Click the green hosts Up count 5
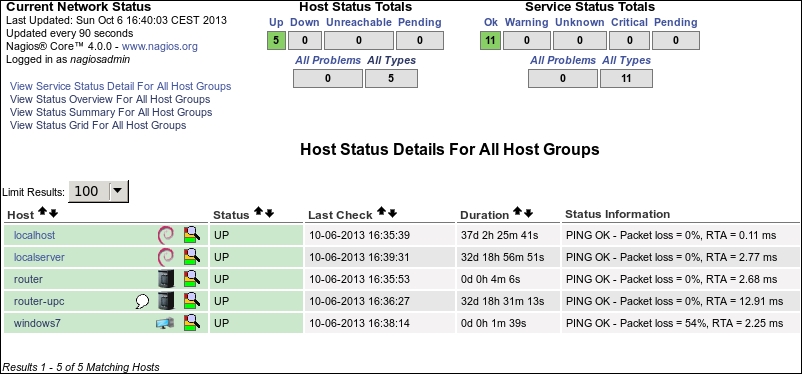Screen dimensions: 802x374 276,40
